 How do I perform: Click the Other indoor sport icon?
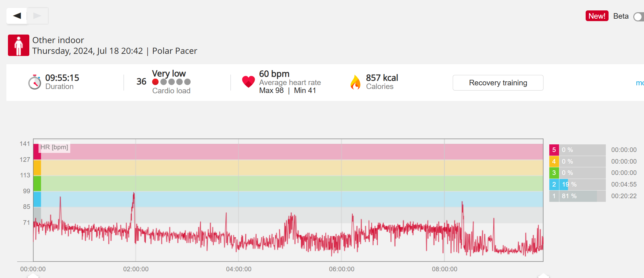(19, 45)
